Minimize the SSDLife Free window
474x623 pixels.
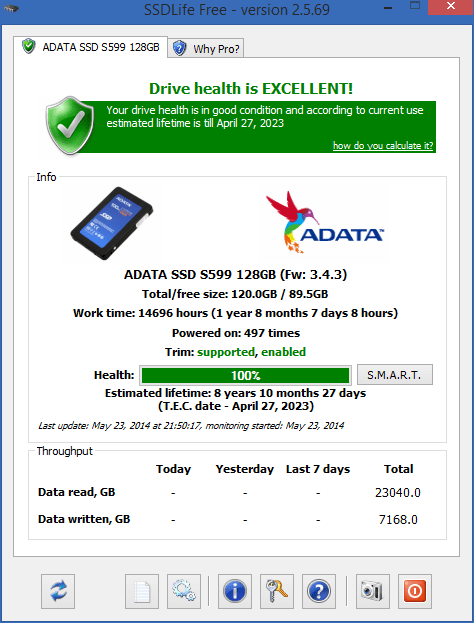(x=388, y=8)
